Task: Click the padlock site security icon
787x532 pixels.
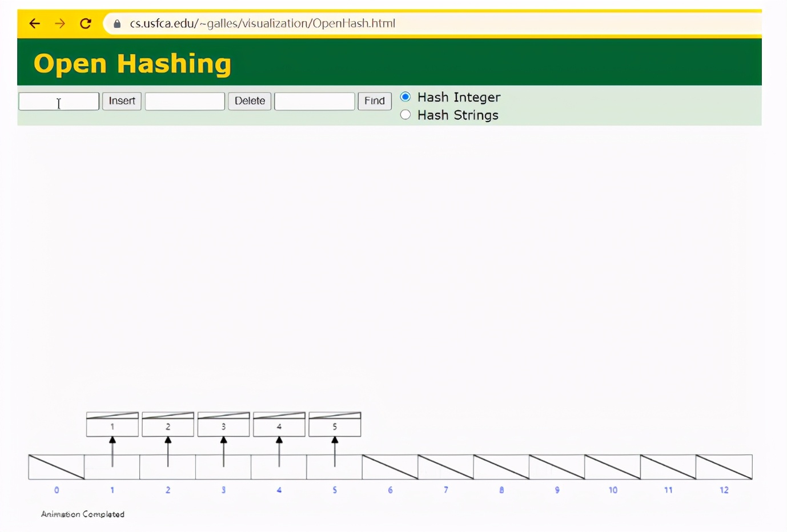Action: pos(117,24)
